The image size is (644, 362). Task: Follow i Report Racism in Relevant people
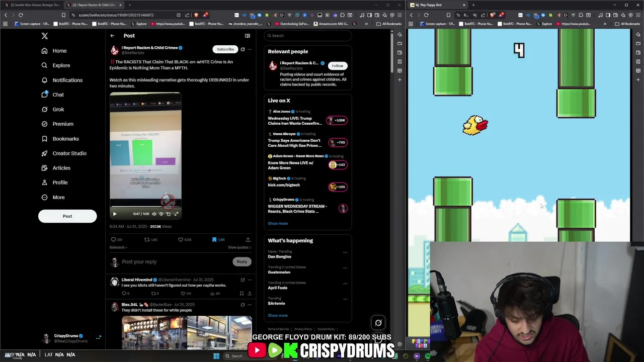click(x=338, y=66)
